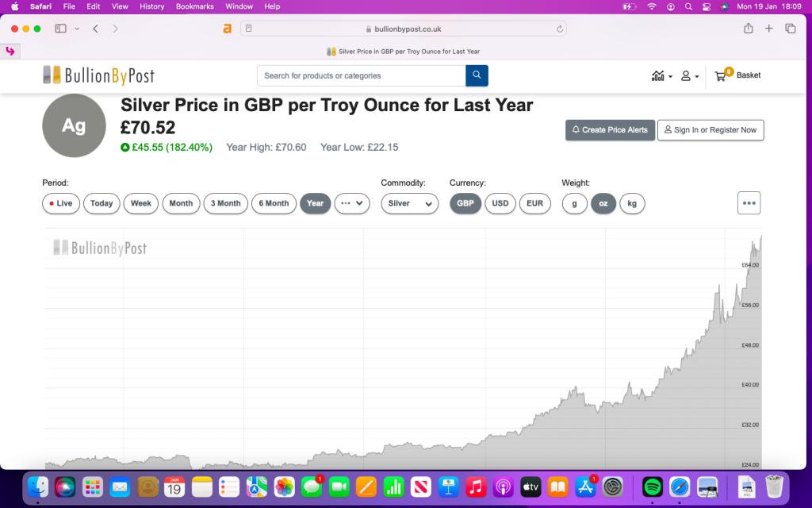Image resolution: width=812 pixels, height=508 pixels.
Task: Click the Safari share icon
Action: pyautogui.click(x=748, y=29)
